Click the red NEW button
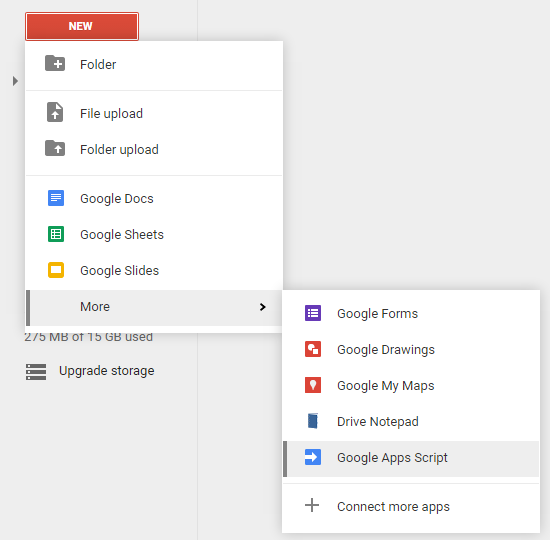Image resolution: width=550 pixels, height=540 pixels. click(82, 26)
